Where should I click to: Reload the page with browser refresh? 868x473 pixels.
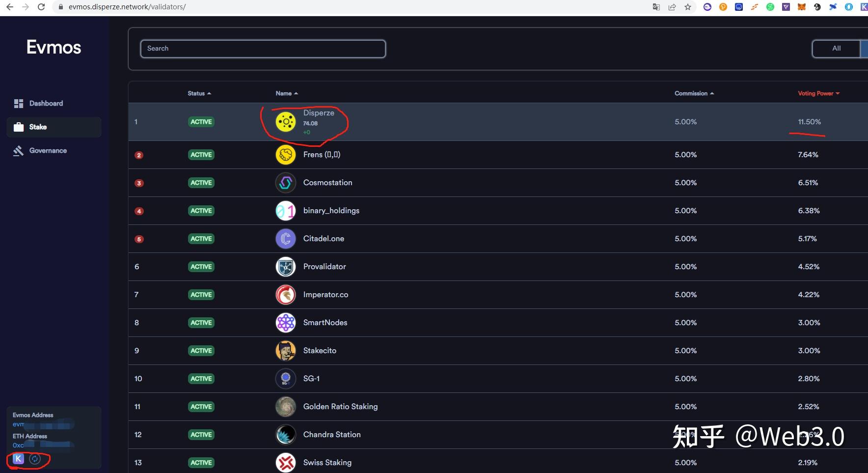pyautogui.click(x=41, y=7)
